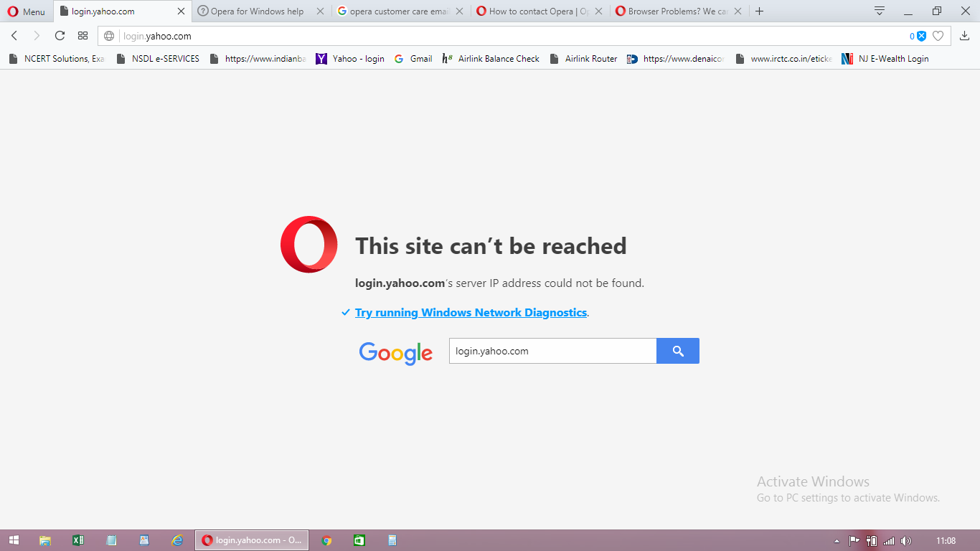Open Speed Dial start page icon

tap(83, 36)
